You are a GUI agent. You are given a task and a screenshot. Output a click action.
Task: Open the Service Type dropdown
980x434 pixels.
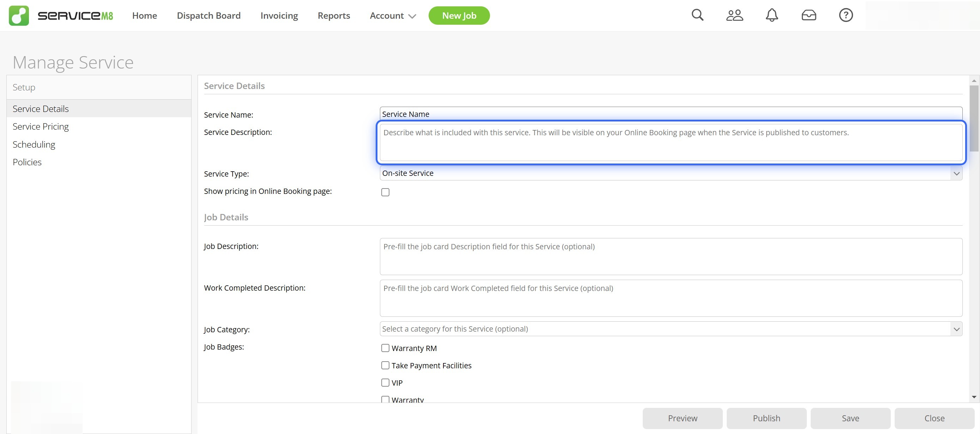tap(671, 173)
